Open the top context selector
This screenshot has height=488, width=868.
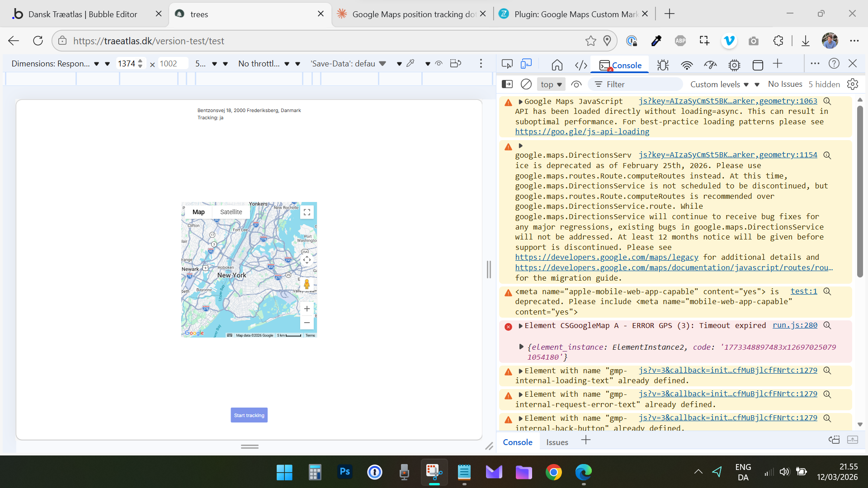(x=551, y=84)
